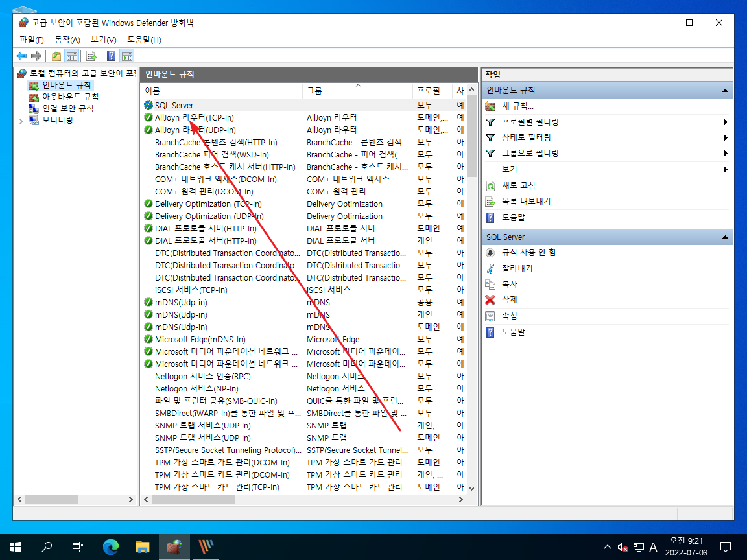Open taskbar search
Viewport: 747px width, 560px height.
[x=47, y=546]
